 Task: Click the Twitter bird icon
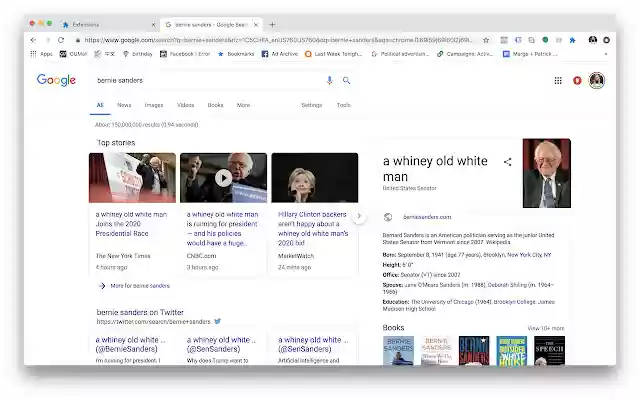(x=218, y=321)
